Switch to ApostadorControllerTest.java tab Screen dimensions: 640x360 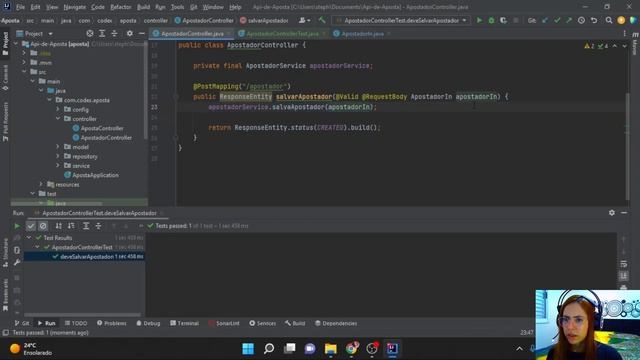[x=282, y=33]
